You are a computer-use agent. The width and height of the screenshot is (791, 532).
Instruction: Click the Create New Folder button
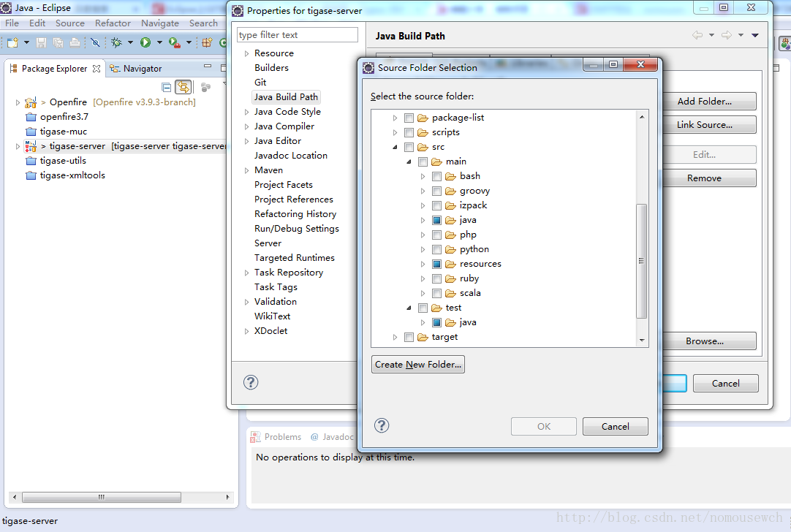[x=418, y=365]
